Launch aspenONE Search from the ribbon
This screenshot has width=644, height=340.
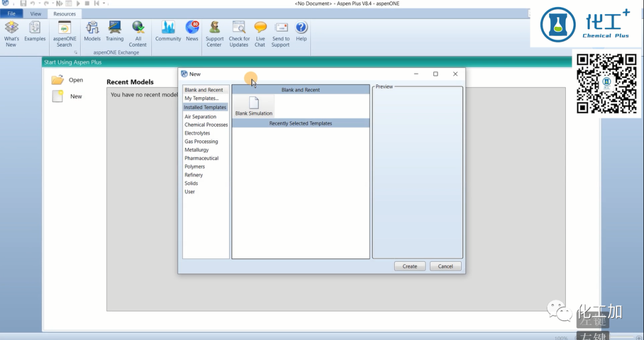coord(64,33)
